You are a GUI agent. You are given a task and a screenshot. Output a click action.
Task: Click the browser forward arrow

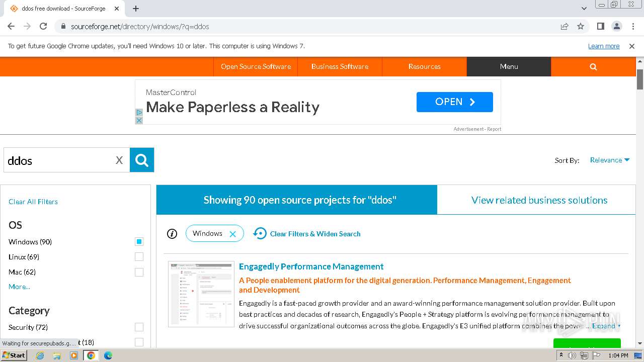point(27,26)
